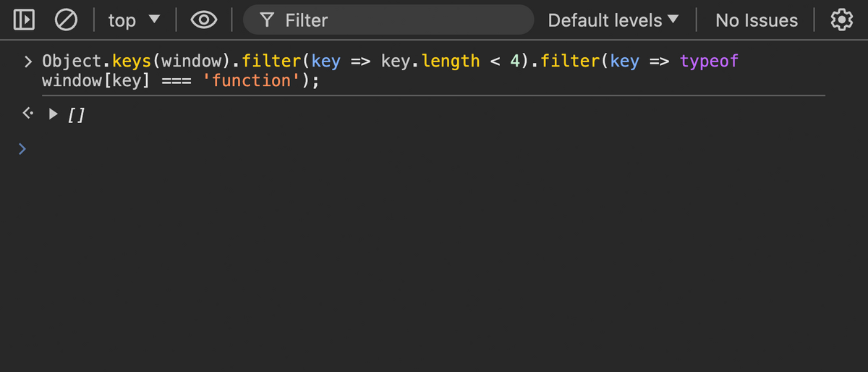Viewport: 868px width, 372px height.
Task: Open the top JavaScript context selector
Action: coord(133,20)
